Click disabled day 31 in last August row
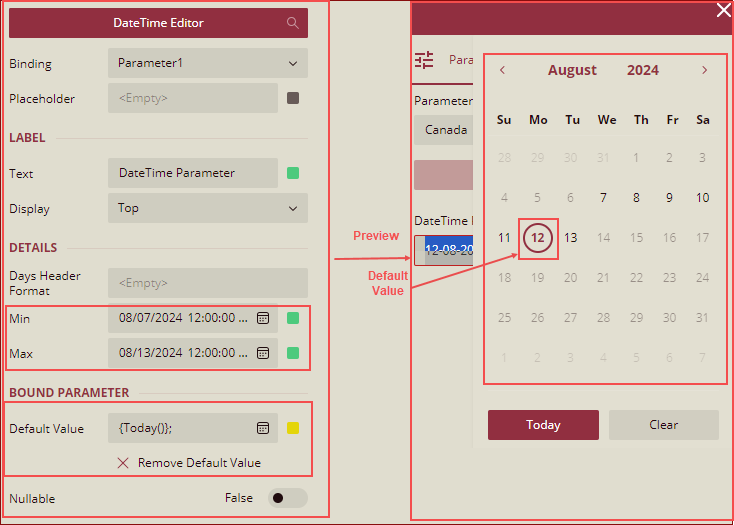This screenshot has height=525, width=734. (x=702, y=318)
